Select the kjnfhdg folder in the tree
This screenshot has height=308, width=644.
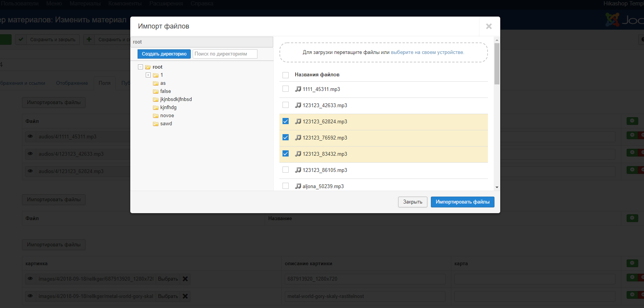click(x=168, y=108)
